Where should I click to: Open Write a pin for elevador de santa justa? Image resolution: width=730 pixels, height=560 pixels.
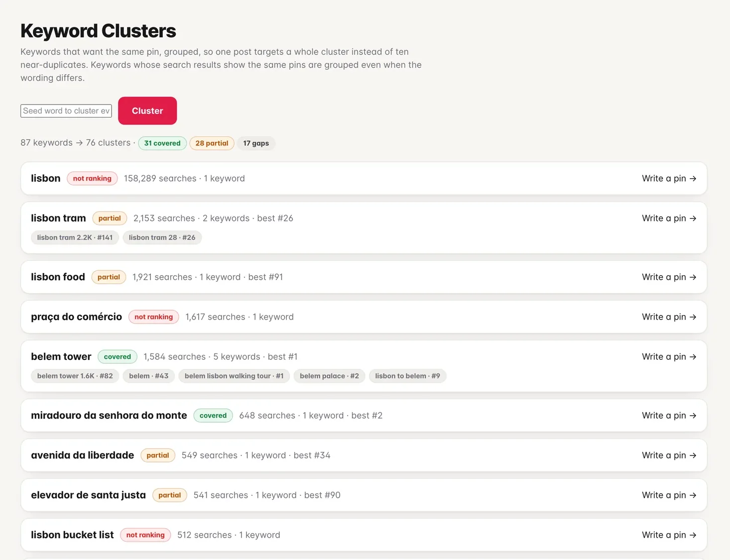coord(669,495)
